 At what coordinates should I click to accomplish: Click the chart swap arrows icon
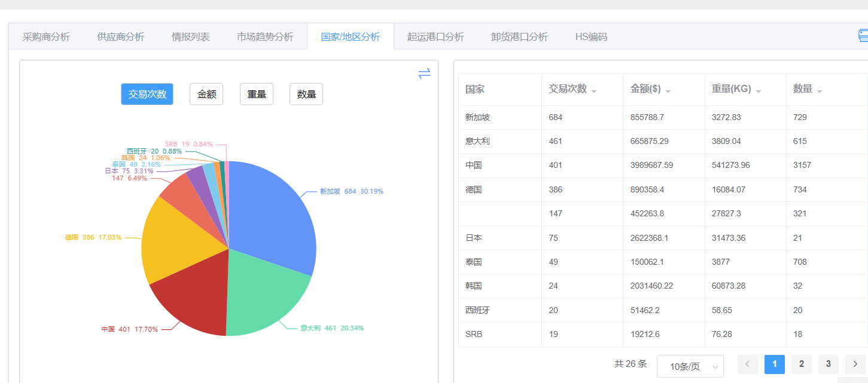(x=424, y=74)
